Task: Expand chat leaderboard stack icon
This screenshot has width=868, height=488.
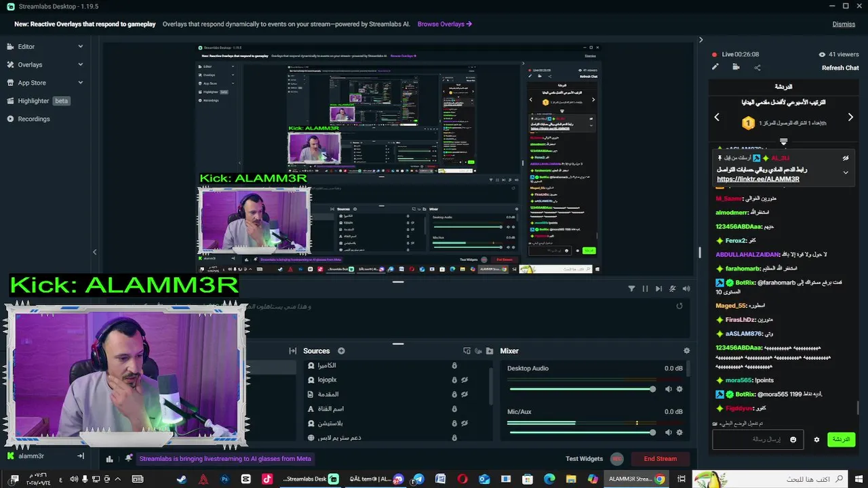Action: click(783, 142)
